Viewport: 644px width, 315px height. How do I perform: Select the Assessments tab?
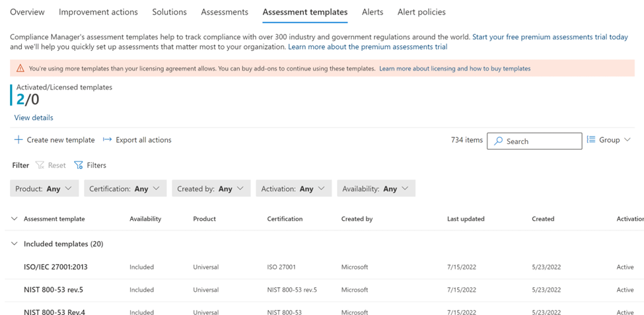click(225, 12)
